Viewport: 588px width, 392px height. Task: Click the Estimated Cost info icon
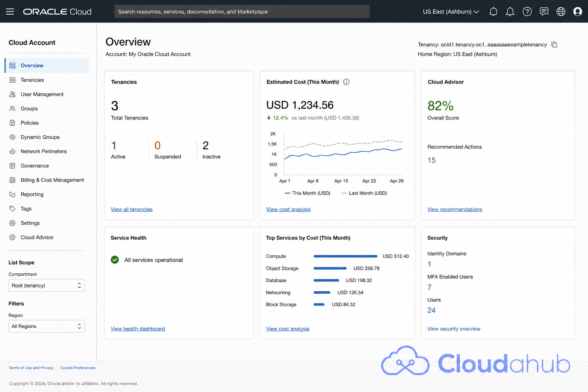point(346,82)
